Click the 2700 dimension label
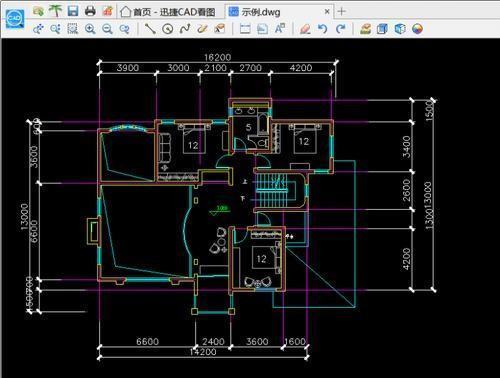The width and height of the screenshot is (500, 378). [x=250, y=68]
